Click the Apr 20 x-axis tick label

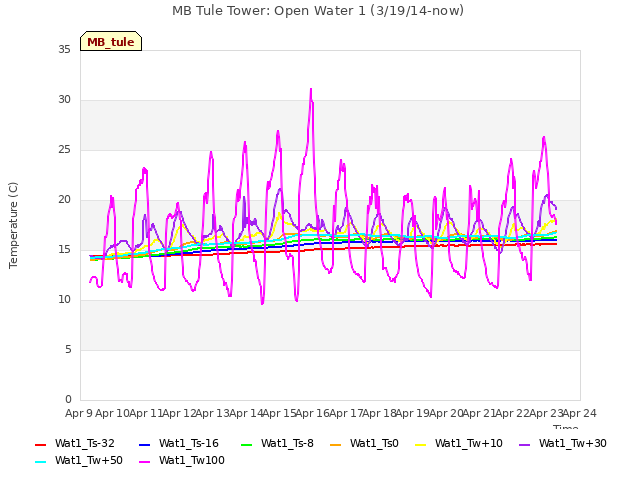[x=446, y=413]
